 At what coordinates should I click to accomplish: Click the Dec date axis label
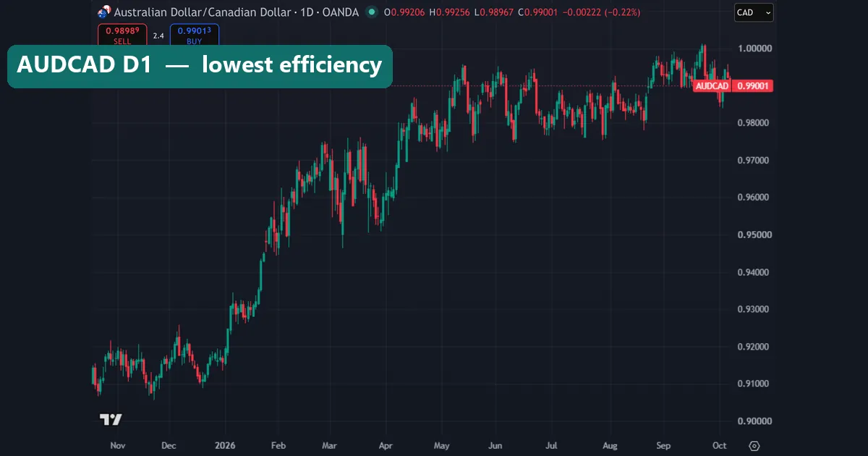(169, 446)
